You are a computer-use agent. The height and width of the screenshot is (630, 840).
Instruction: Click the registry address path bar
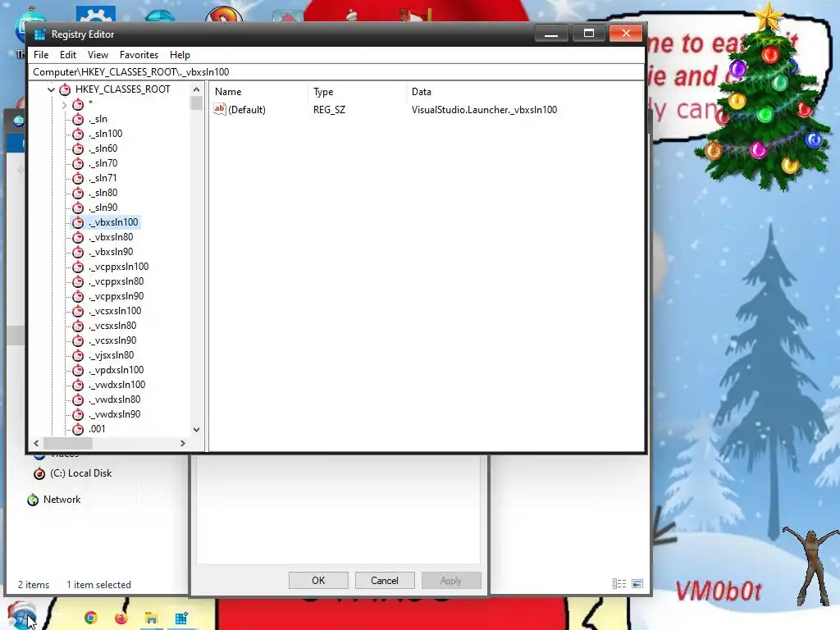pos(336,72)
